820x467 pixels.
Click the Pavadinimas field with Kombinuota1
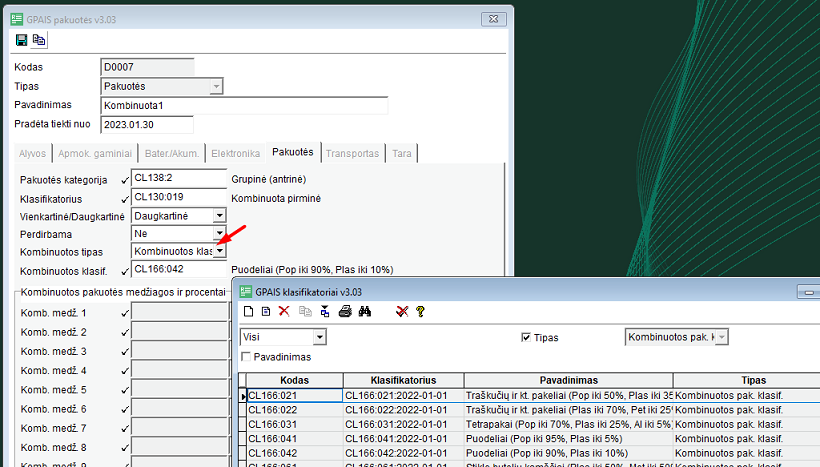[x=244, y=105]
